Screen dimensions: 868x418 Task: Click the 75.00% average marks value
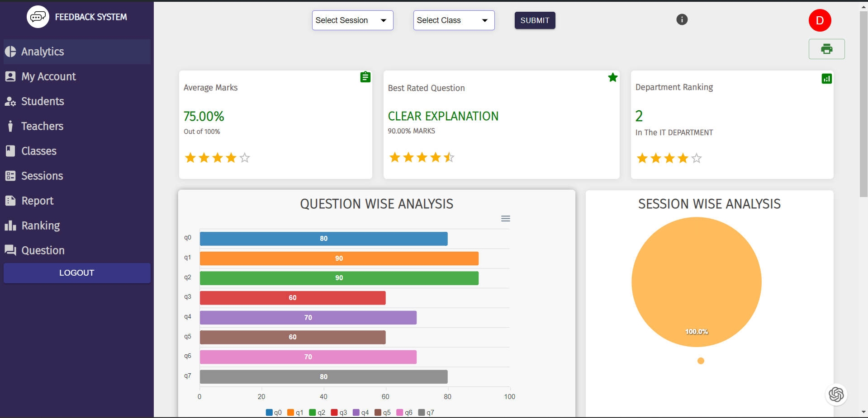coord(204,116)
